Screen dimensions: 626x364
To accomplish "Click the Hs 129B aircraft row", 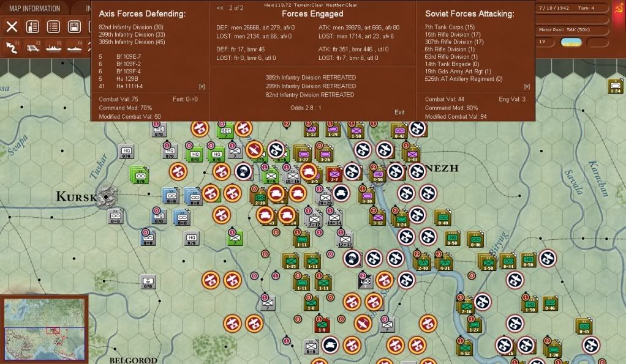I will [118, 78].
